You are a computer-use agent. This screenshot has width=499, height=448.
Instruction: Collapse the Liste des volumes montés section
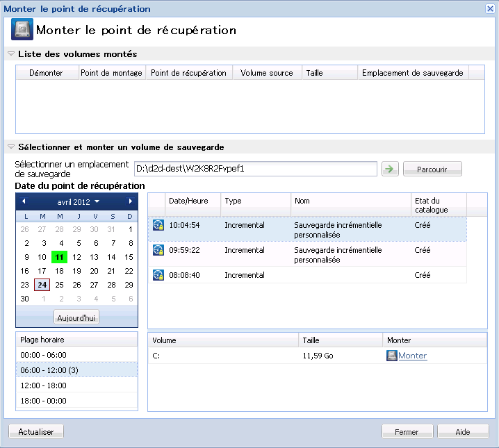(x=11, y=54)
